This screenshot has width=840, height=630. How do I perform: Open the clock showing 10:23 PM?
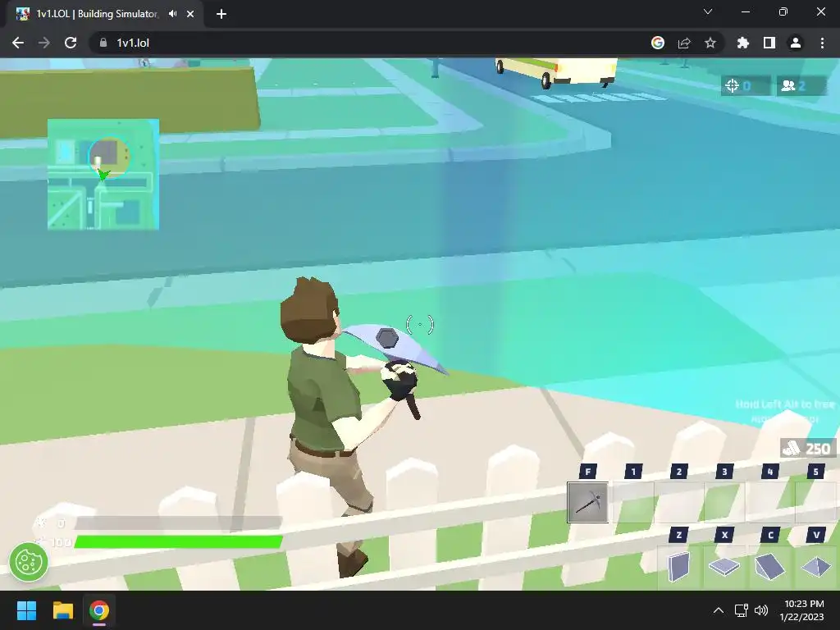(x=802, y=610)
